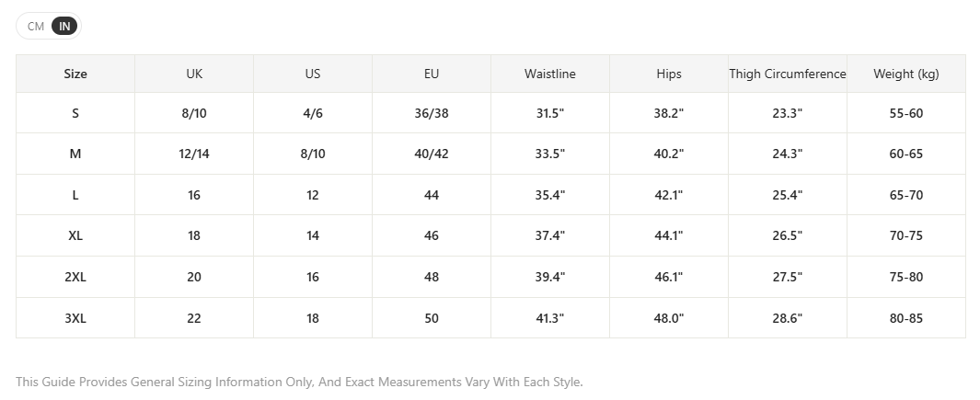Select the 3XL size row label
Image resolution: width=980 pixels, height=400 pixels.
tap(75, 318)
